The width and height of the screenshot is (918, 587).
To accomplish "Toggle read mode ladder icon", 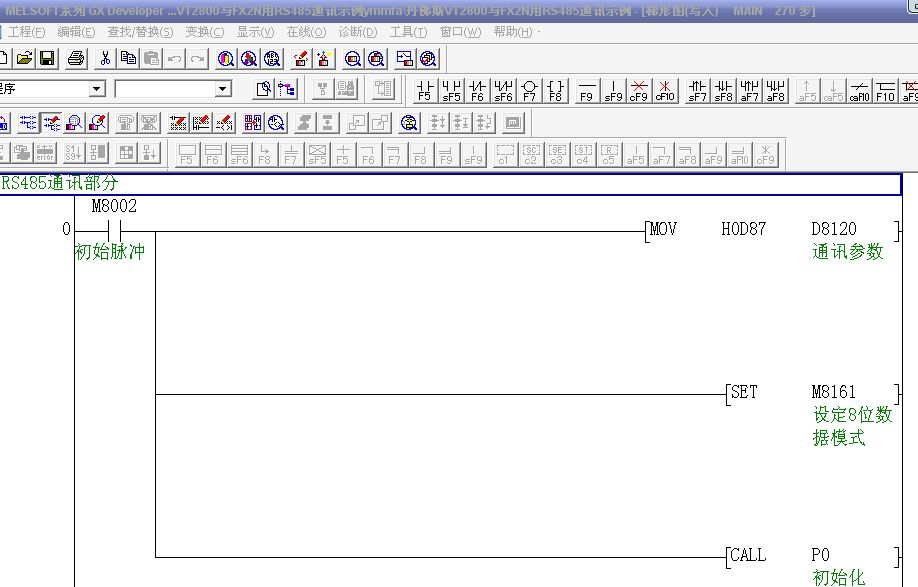I will (x=27, y=123).
